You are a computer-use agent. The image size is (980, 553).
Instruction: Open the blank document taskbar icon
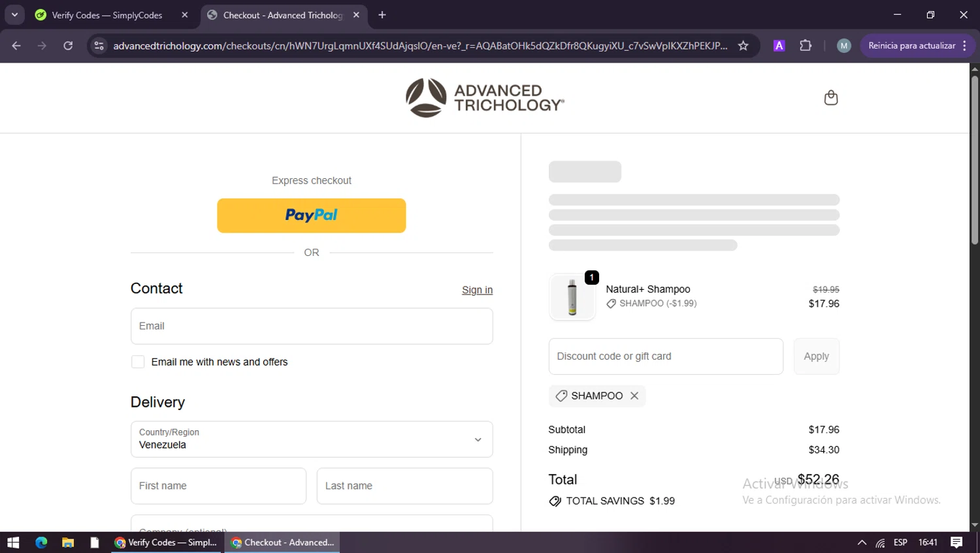coord(95,543)
